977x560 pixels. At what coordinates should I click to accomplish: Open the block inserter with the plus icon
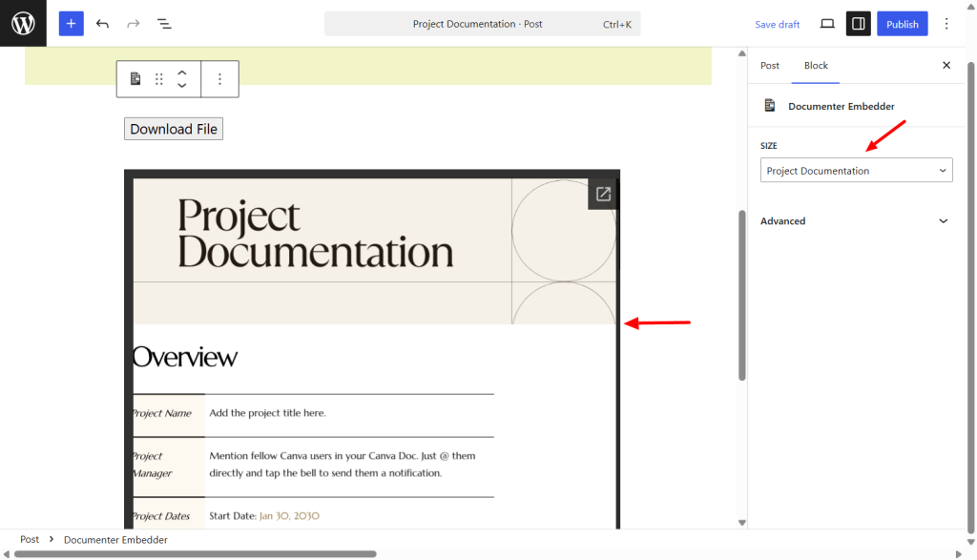(71, 23)
